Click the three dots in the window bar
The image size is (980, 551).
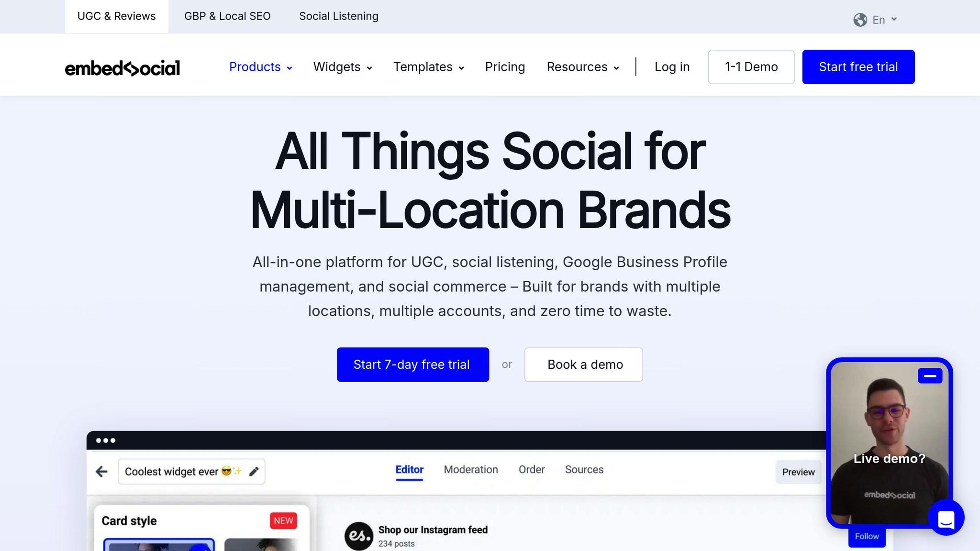click(105, 441)
